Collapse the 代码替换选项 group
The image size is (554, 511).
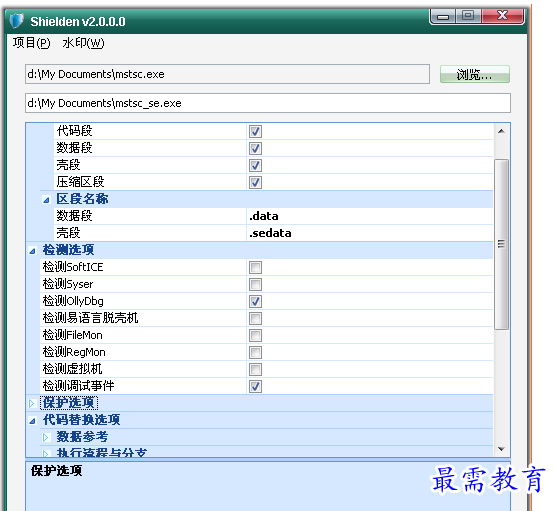pos(33,421)
